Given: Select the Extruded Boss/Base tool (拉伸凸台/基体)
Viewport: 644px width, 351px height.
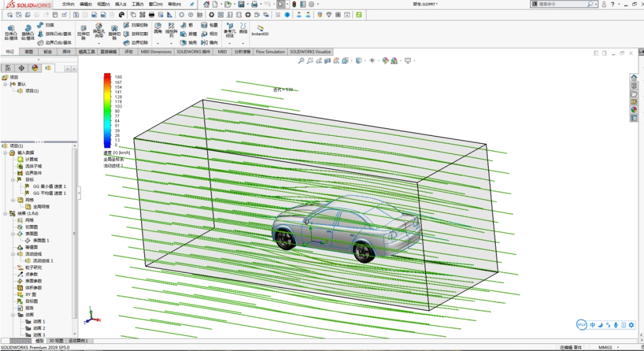Looking at the screenshot, I should click(11, 32).
